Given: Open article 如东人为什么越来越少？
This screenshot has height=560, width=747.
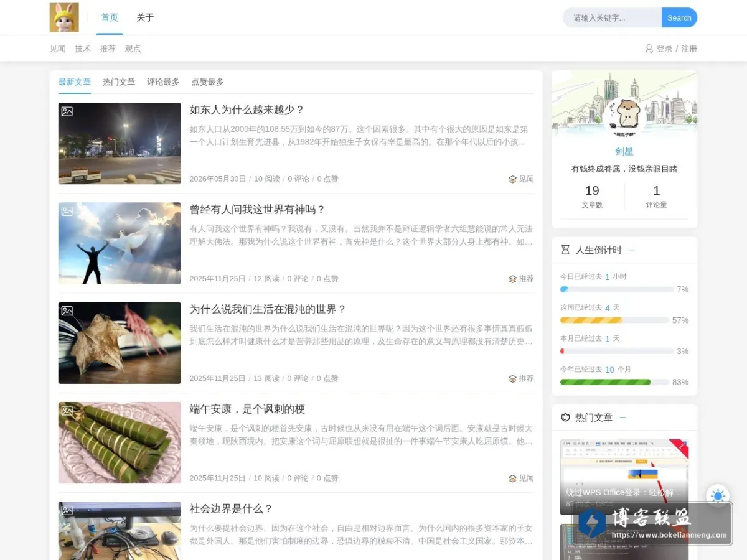Looking at the screenshot, I should point(247,110).
